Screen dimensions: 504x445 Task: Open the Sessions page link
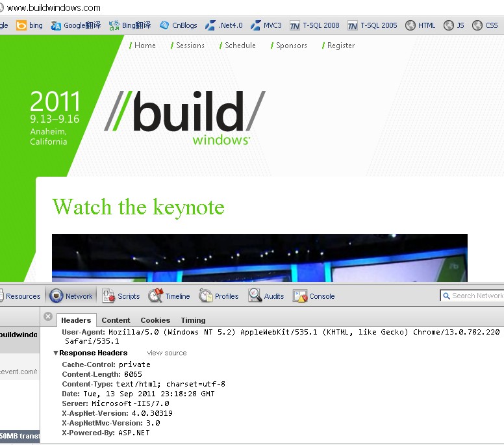[x=188, y=45]
